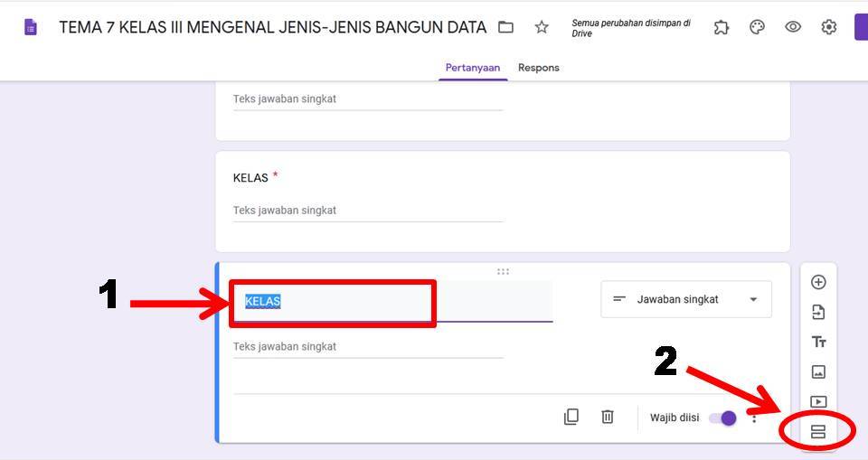Add a new question
The height and width of the screenshot is (460, 868).
(818, 282)
